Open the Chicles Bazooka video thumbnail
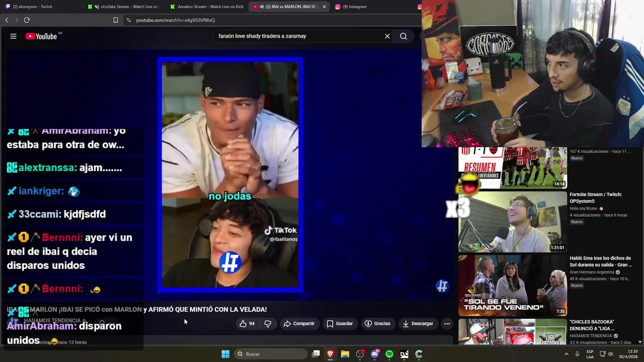Image resolution: width=644 pixels, height=362 pixels. [x=512, y=332]
